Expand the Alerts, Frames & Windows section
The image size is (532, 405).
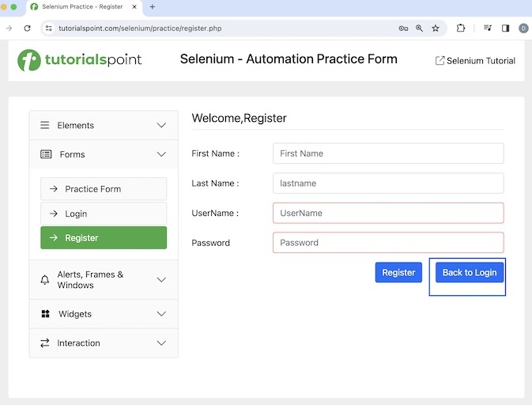tap(161, 280)
